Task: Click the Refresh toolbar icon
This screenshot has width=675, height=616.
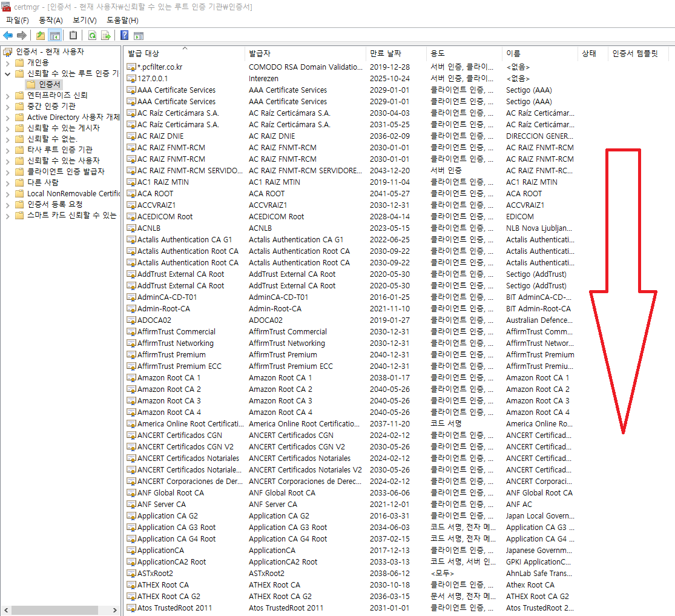Action: tap(92, 35)
